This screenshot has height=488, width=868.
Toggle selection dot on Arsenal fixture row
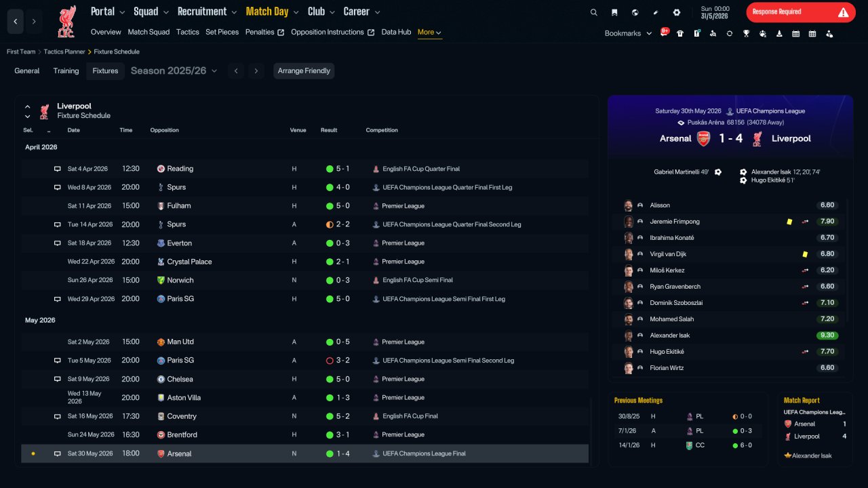(x=33, y=453)
